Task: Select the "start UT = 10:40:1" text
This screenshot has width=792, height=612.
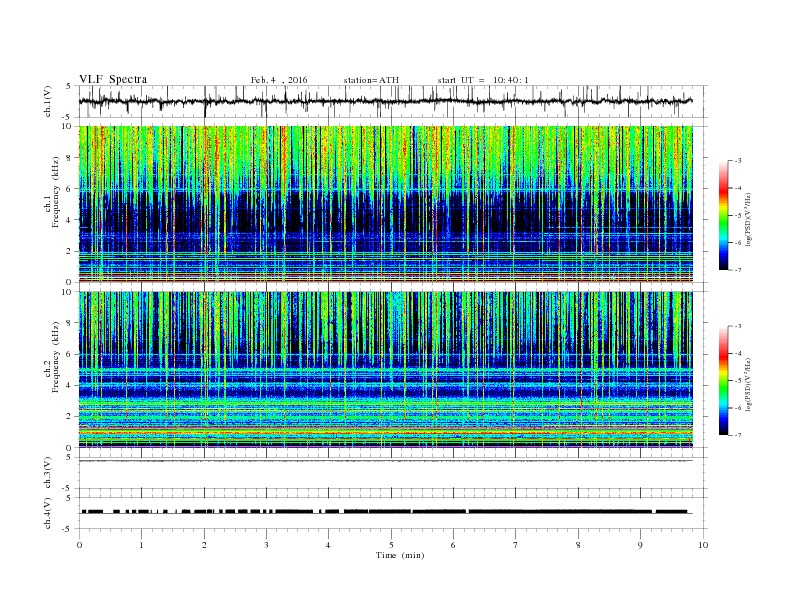Action: tap(483, 80)
